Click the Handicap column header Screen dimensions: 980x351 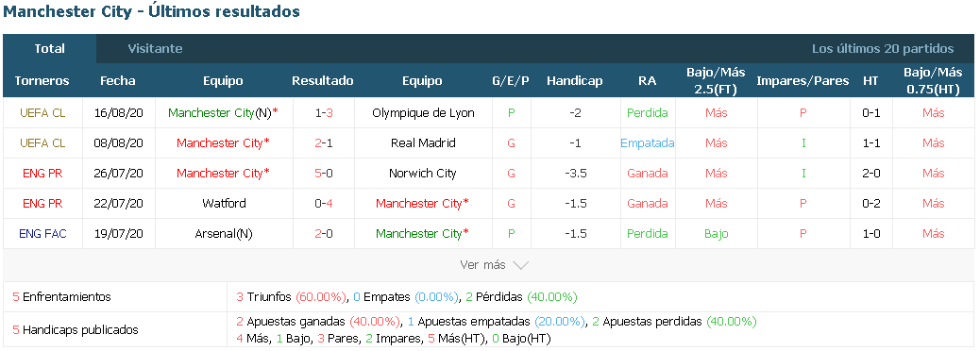(574, 80)
